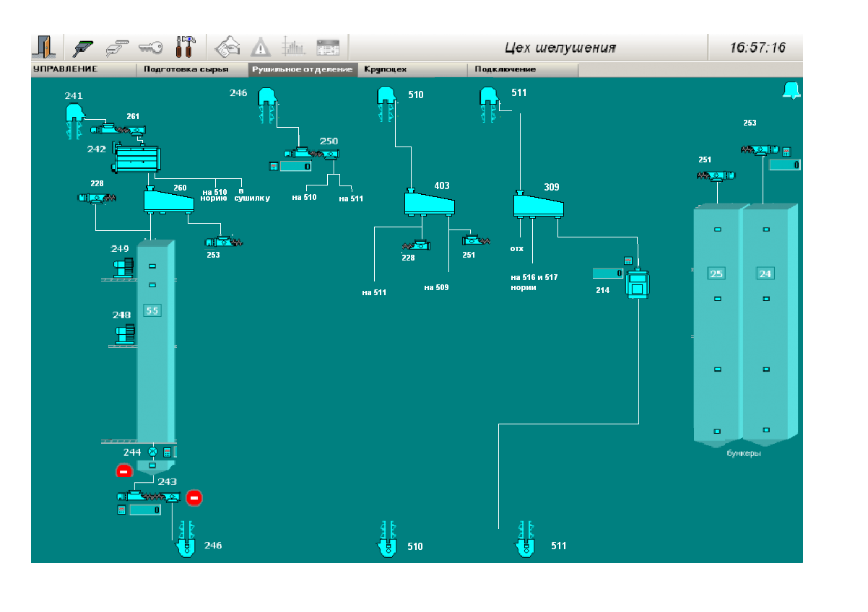Click the value field under conveyor 250
The width and height of the screenshot is (868, 612).
pyautogui.click(x=296, y=167)
